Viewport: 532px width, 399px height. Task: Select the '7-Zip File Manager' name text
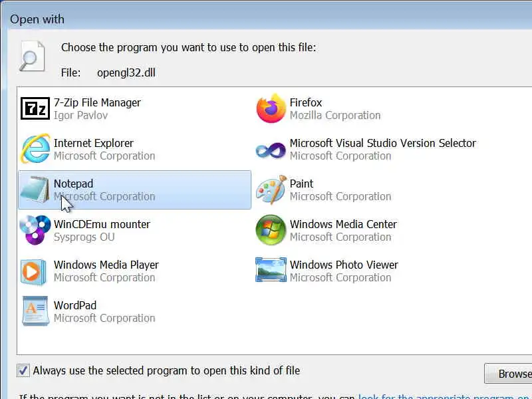pos(97,102)
